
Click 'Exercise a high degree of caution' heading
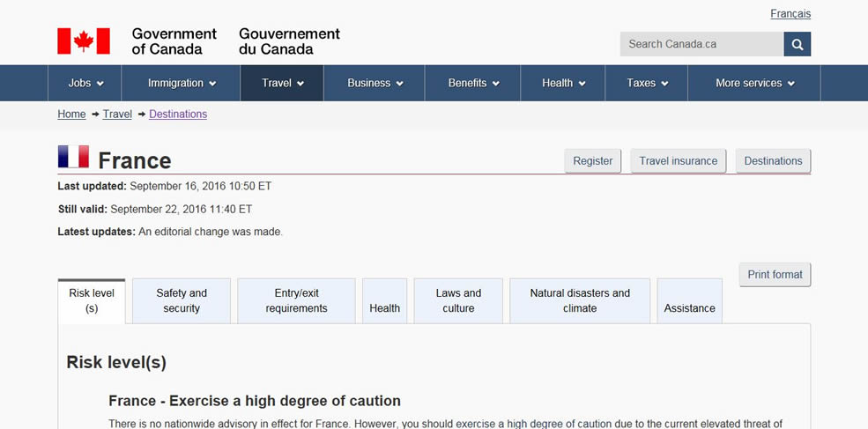pyautogui.click(x=255, y=401)
